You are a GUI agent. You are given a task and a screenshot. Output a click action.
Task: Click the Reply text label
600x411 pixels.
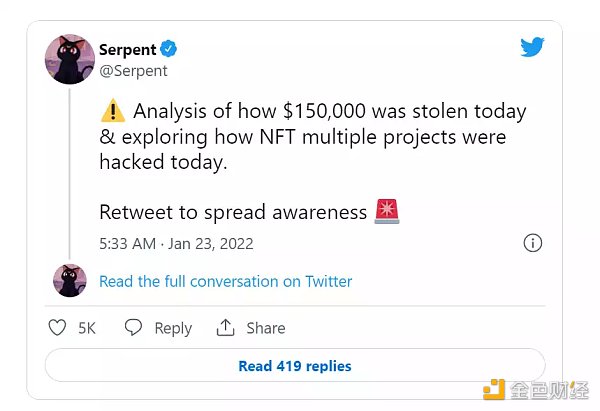click(x=173, y=328)
